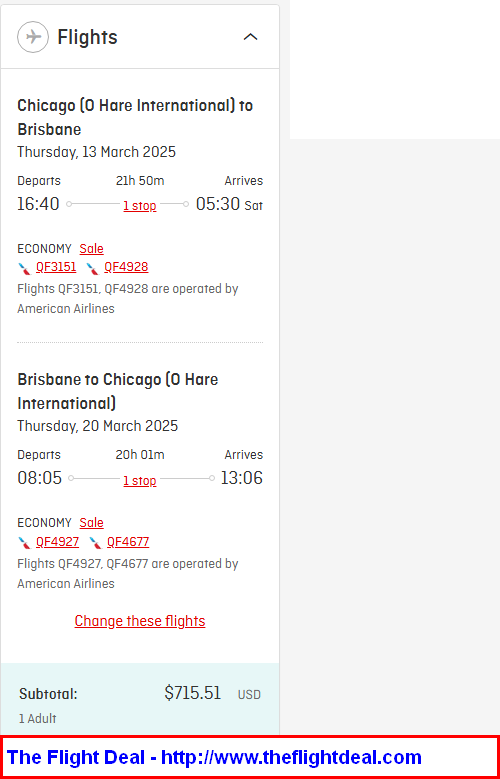
Task: Open the Sale fare link for return flight
Action: (91, 523)
